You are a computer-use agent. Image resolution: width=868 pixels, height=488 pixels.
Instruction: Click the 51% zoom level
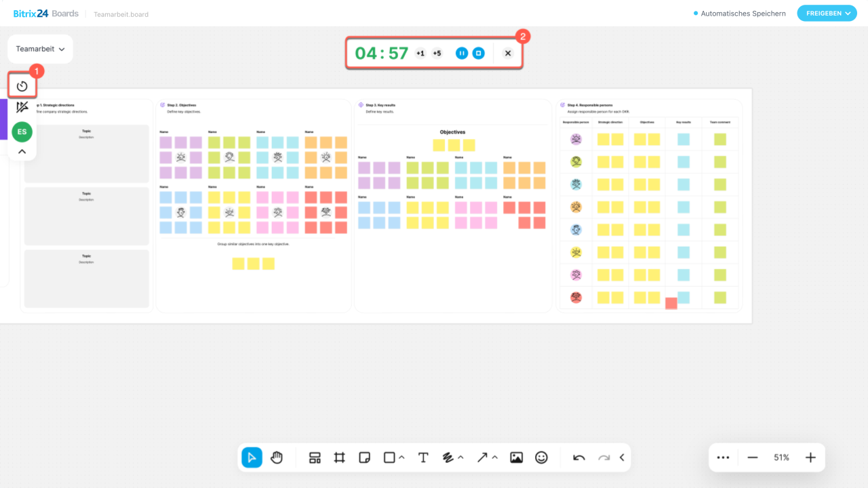pos(781,457)
